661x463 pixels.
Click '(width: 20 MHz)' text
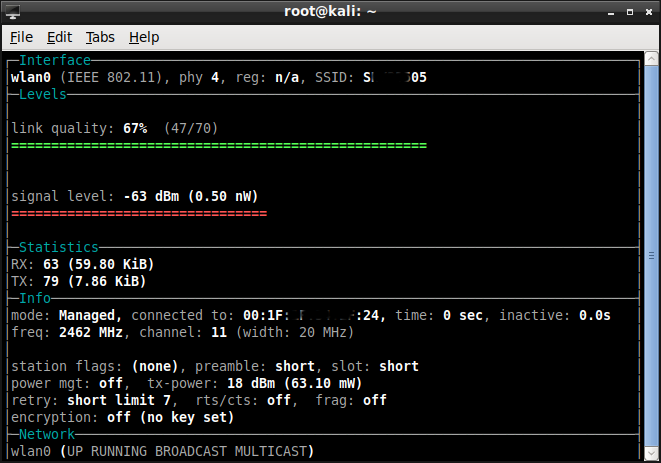tap(295, 332)
